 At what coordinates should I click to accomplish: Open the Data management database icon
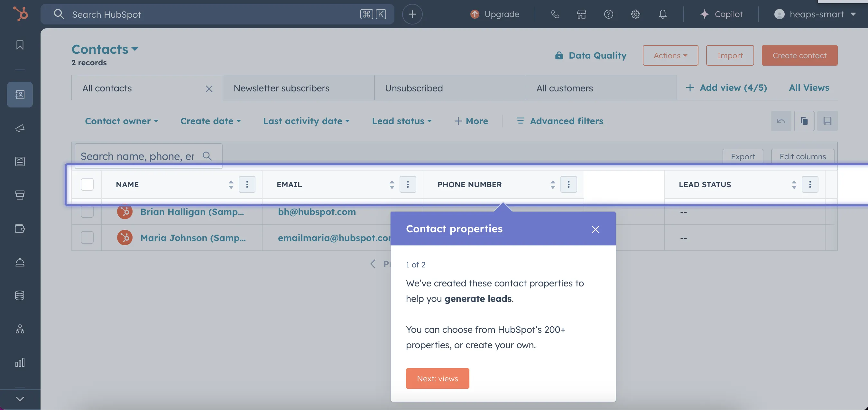20,295
